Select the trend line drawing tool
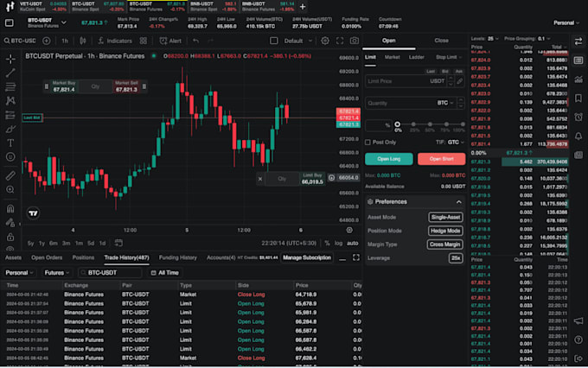The image size is (588, 368). coord(10,73)
